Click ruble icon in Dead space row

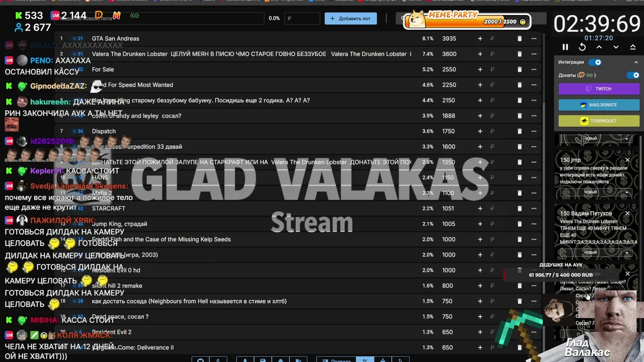pos(492,317)
